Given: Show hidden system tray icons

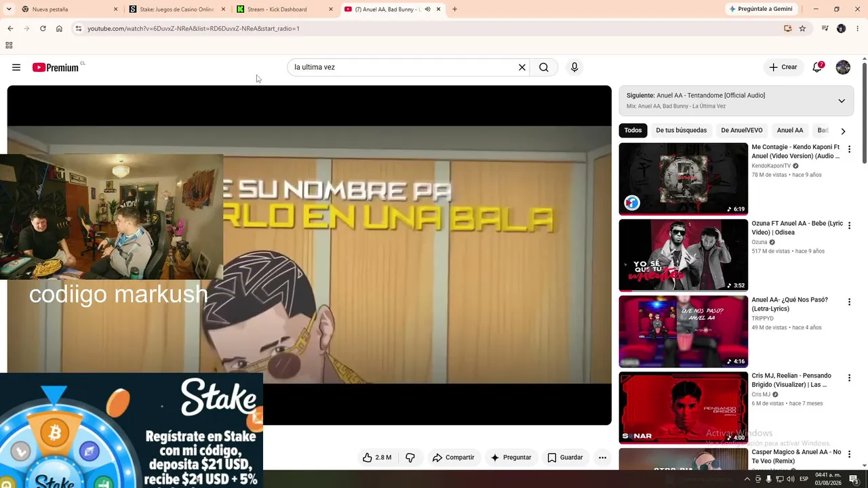Looking at the screenshot, I should [x=748, y=479].
